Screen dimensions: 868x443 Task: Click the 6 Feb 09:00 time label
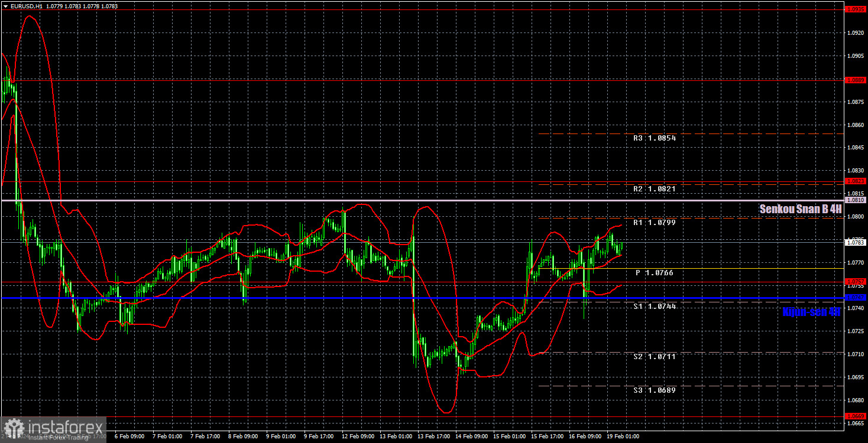pos(129,437)
